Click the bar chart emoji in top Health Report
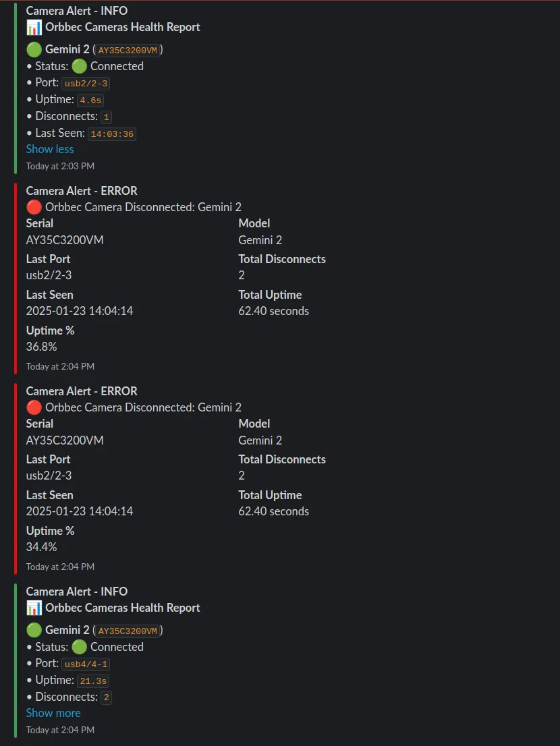Viewport: 560px width, 746px height. [34, 27]
